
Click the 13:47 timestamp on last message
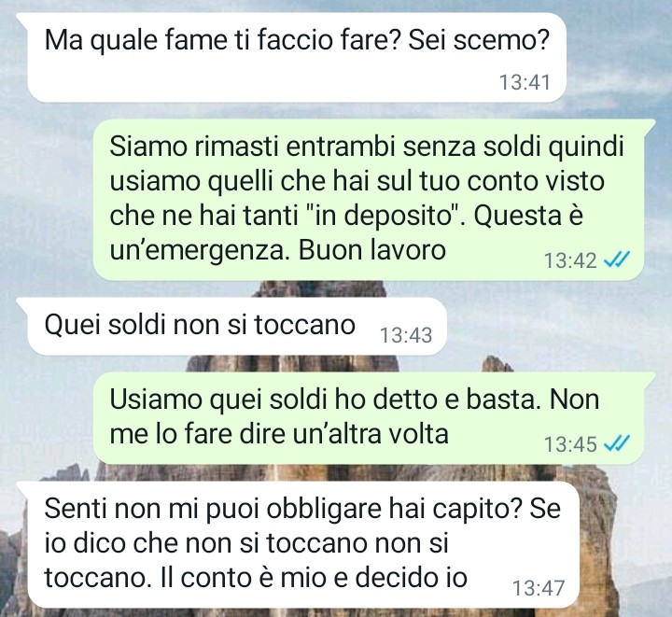pos(539,587)
